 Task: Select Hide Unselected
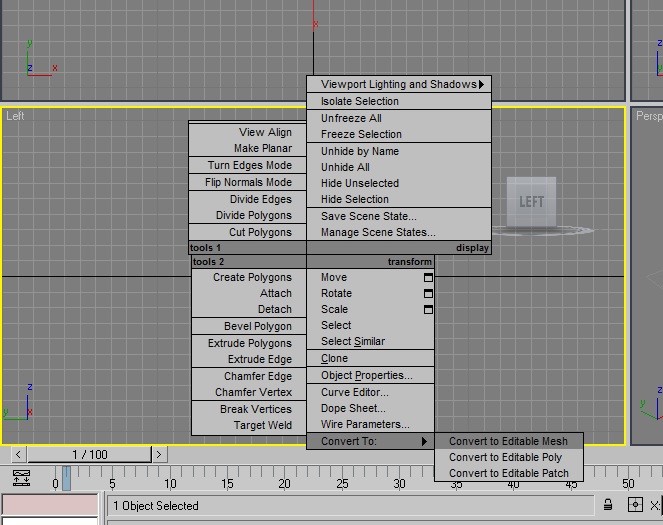[x=399, y=183]
